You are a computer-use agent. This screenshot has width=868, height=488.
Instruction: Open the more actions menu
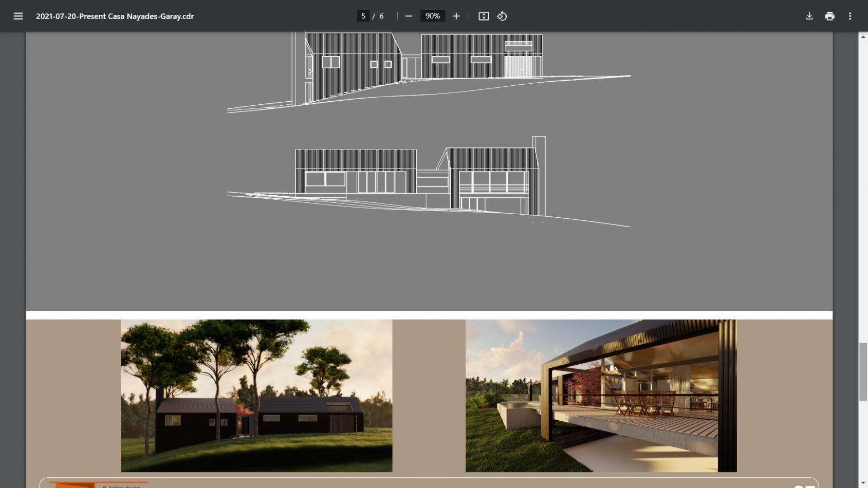(850, 16)
